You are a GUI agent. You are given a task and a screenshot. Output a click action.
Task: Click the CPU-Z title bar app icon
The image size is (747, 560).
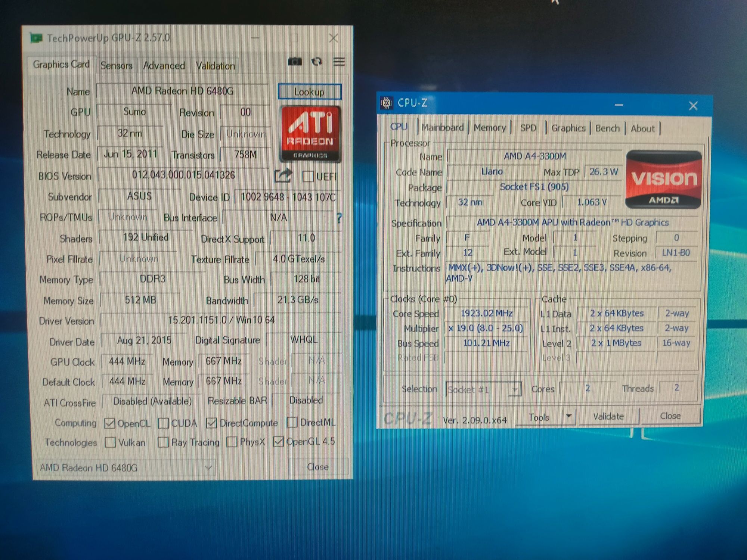(387, 102)
